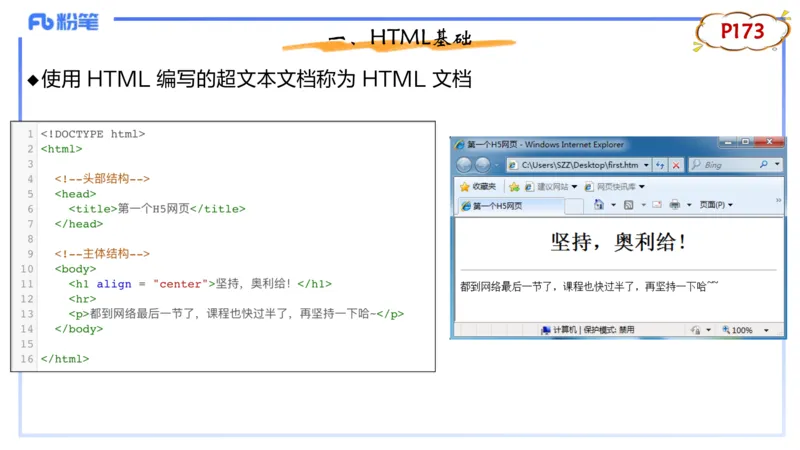Click the red stop loading icon
This screenshot has height=450, width=800.
tap(677, 165)
